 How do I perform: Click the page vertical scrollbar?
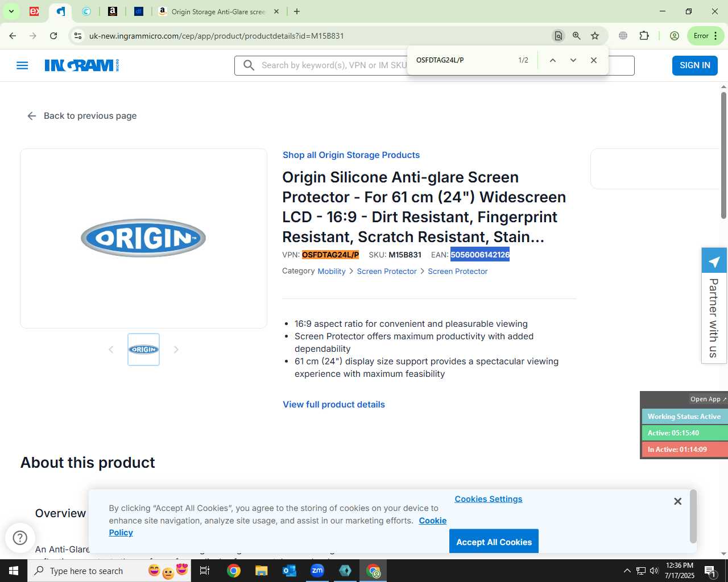pos(723,155)
